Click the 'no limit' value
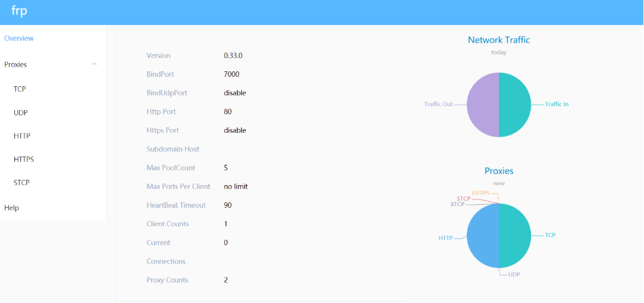The image size is (644, 303). pos(236,186)
